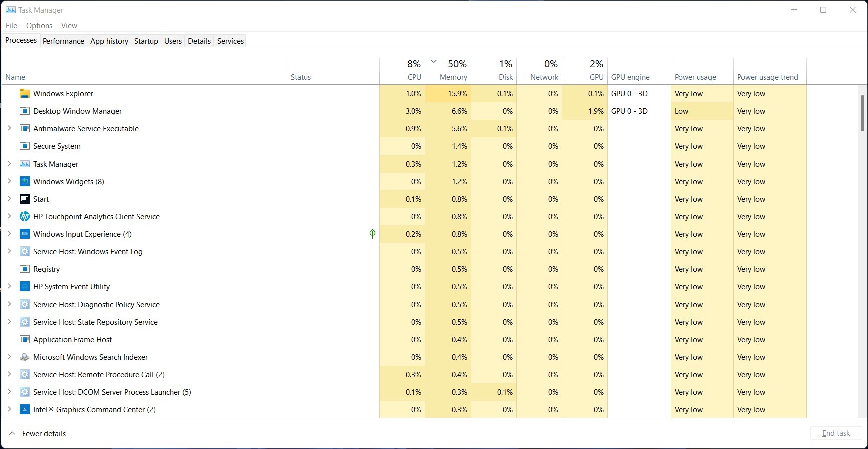868x449 pixels.
Task: Switch to the Performance tab
Action: pos(63,41)
